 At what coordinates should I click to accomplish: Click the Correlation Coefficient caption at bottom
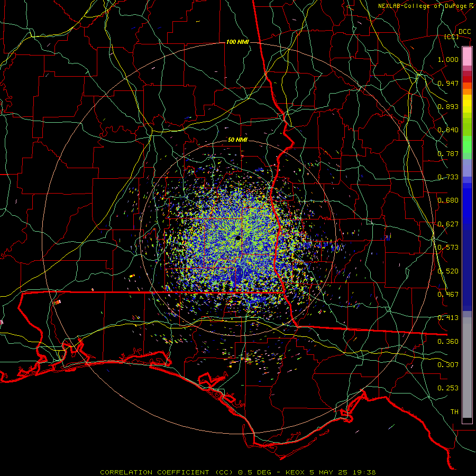click(x=237, y=472)
